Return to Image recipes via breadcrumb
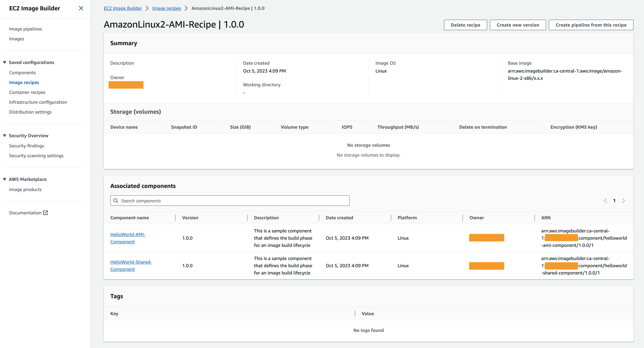This screenshot has height=348, width=644. click(167, 8)
